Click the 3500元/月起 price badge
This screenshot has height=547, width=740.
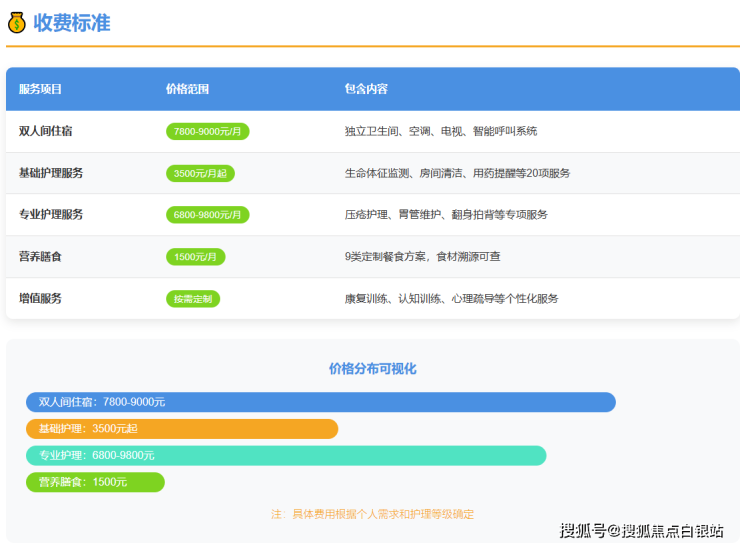[200, 173]
